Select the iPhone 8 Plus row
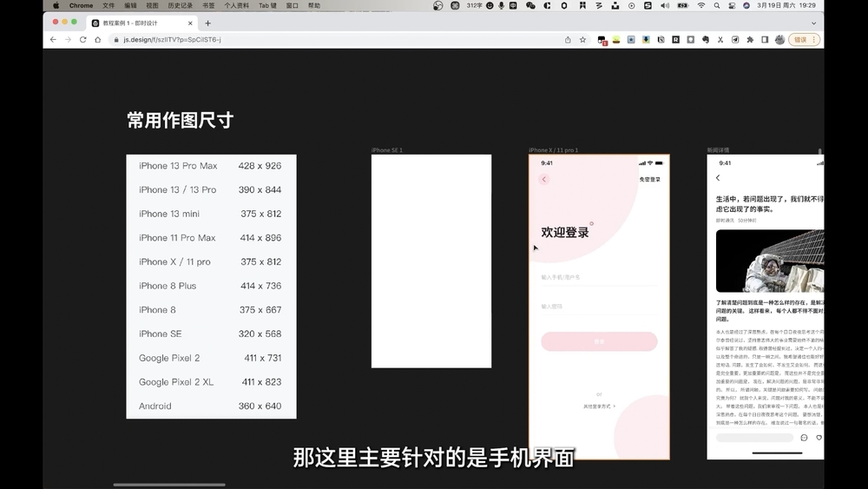 [211, 286]
